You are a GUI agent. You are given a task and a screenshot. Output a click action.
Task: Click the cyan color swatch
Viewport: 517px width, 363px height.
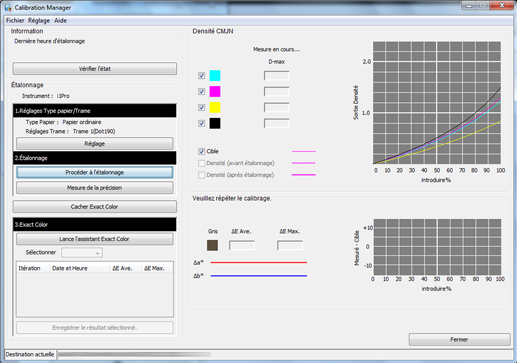(215, 76)
